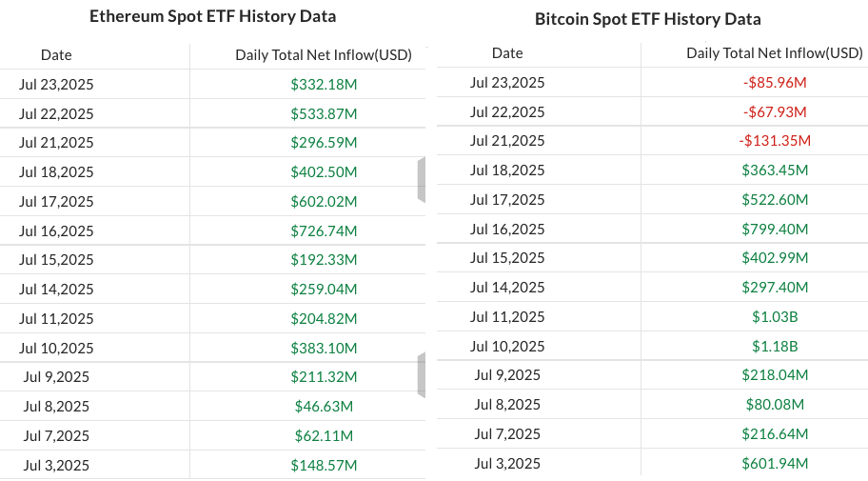The width and height of the screenshot is (868, 481).
Task: Click the Bitcoin $601.94M inflow value
Action: tap(775, 464)
